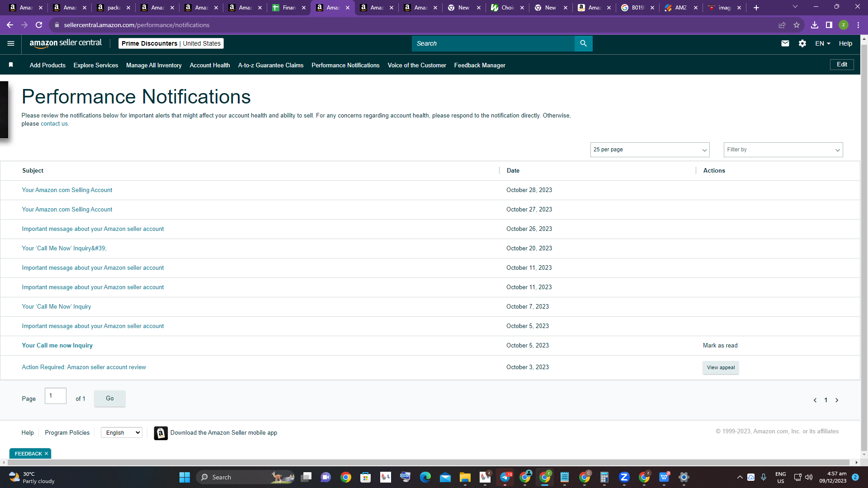Image resolution: width=868 pixels, height=488 pixels.
Task: Click the View appeal button
Action: pyautogui.click(x=721, y=367)
